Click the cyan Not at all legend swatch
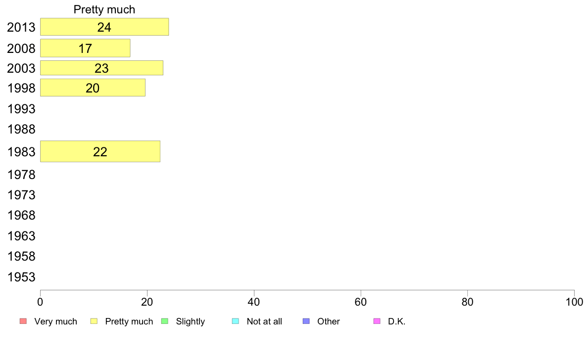Screen dimensions: 588x364 (236, 321)
